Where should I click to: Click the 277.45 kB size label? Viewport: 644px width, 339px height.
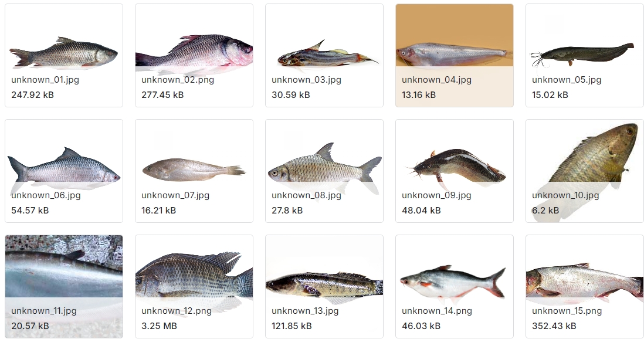pyautogui.click(x=162, y=95)
